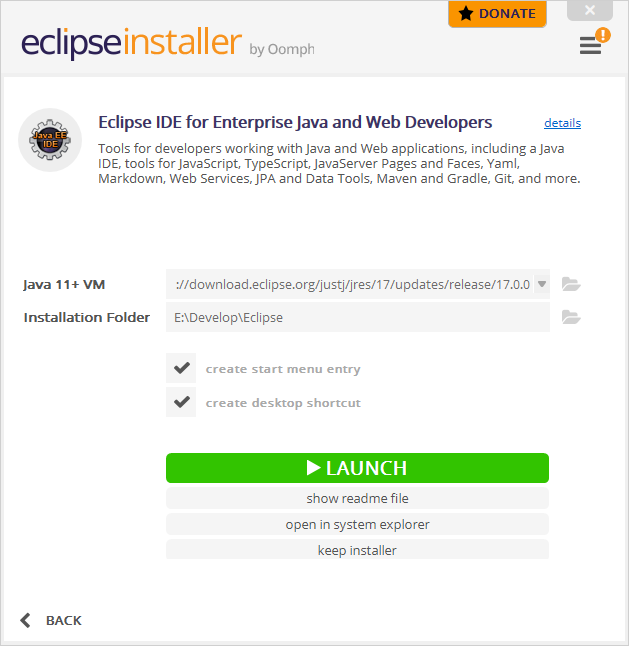
Task: Click the star icon on Donate
Action: [x=466, y=14]
